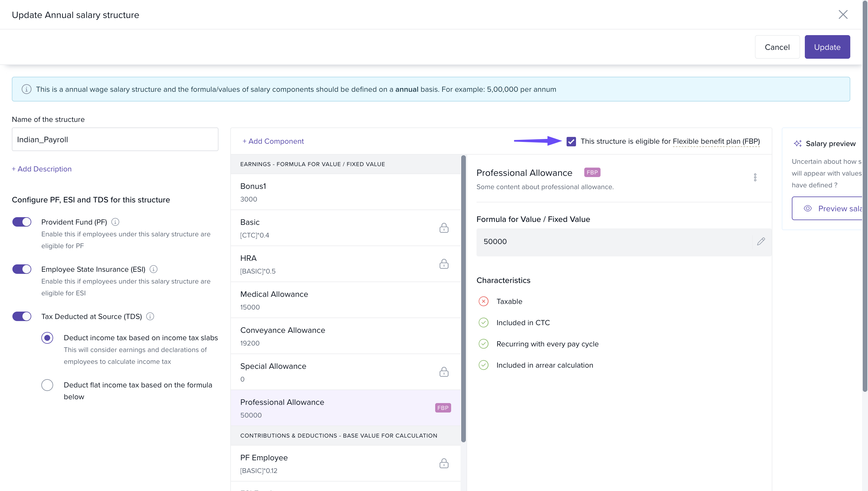Click the lock icon on Basic component
Viewport: 868px width, 491px height.
444,228
